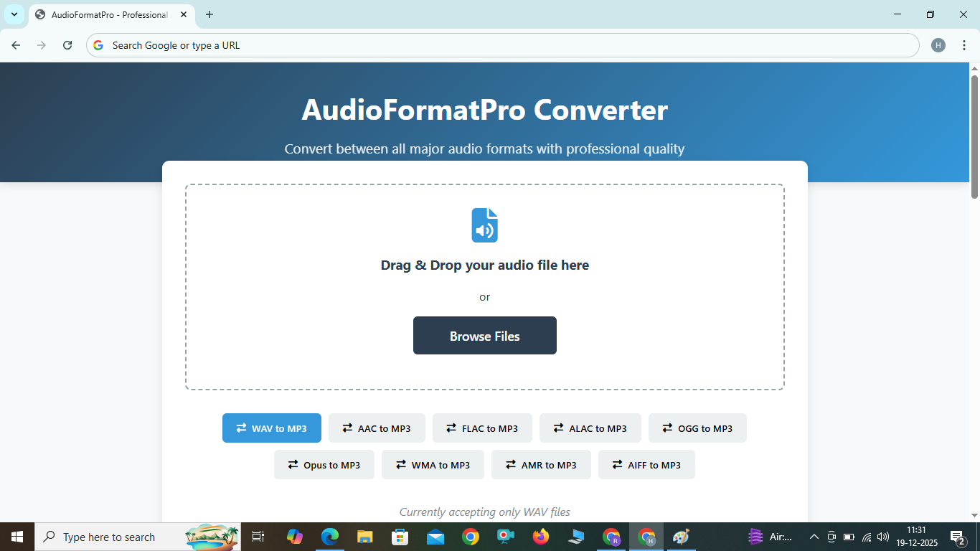Reload the AudioFormatPro page

point(67,44)
